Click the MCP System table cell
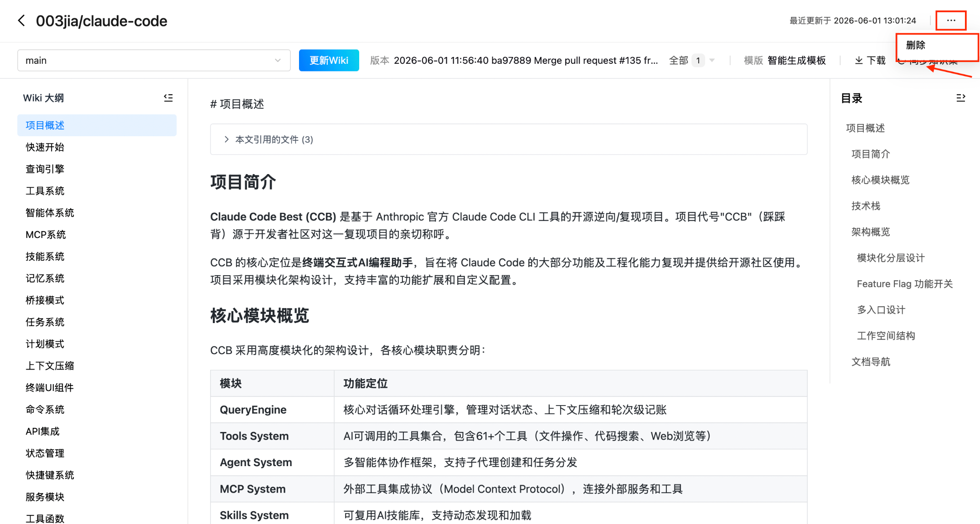The height and width of the screenshot is (524, 980). coord(272,489)
